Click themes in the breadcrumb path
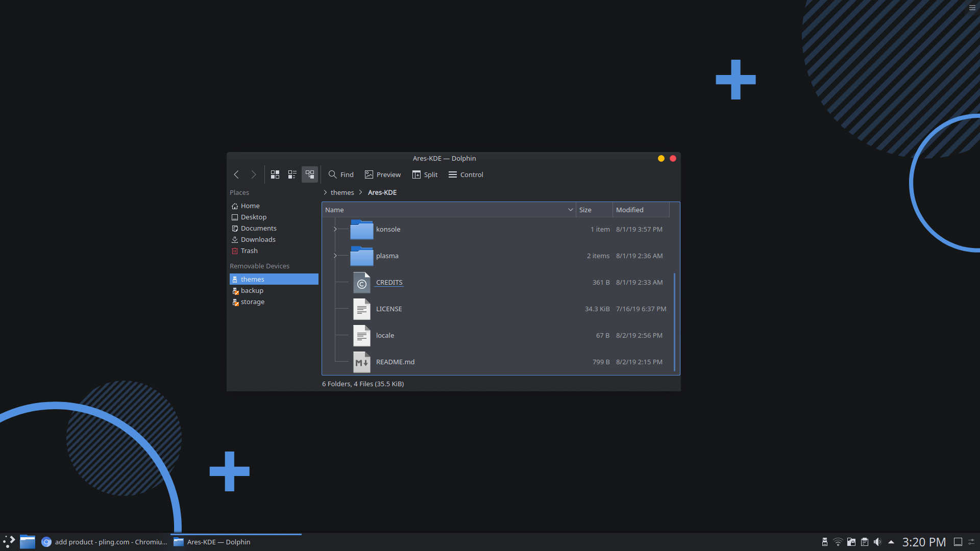Viewport: 980px width, 551px height. click(342, 192)
